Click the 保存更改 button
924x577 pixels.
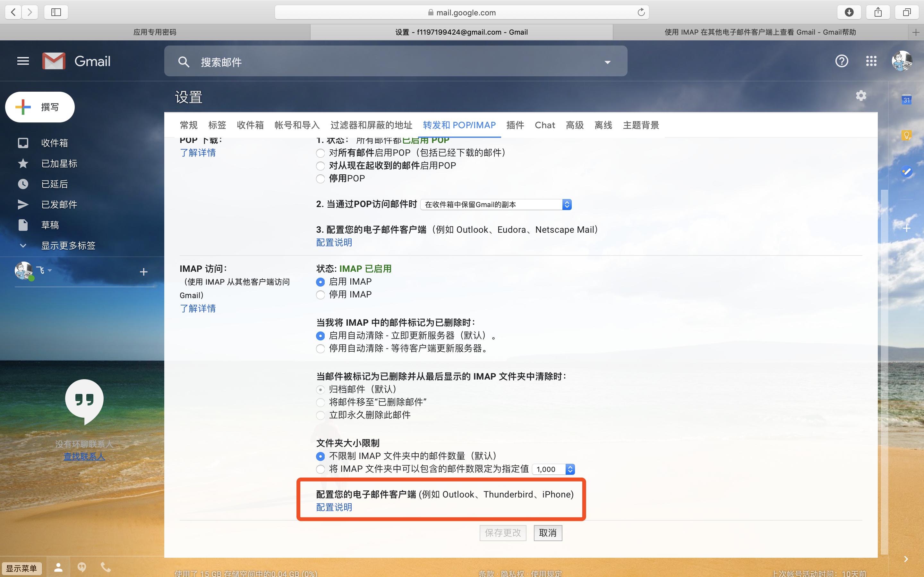[502, 533]
